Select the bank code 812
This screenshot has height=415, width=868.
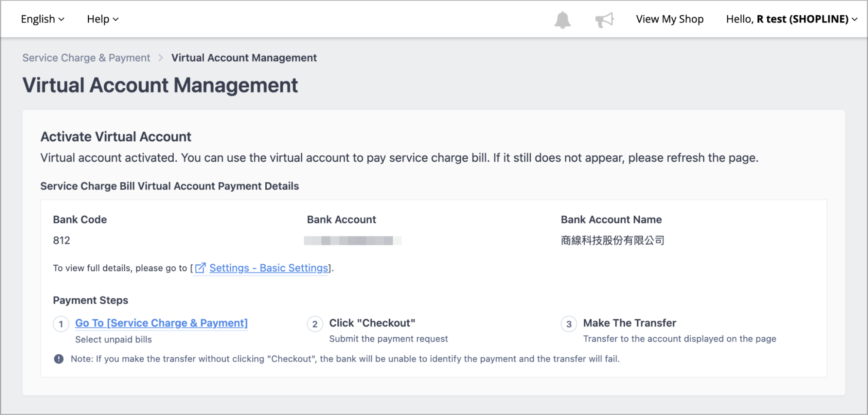62,240
